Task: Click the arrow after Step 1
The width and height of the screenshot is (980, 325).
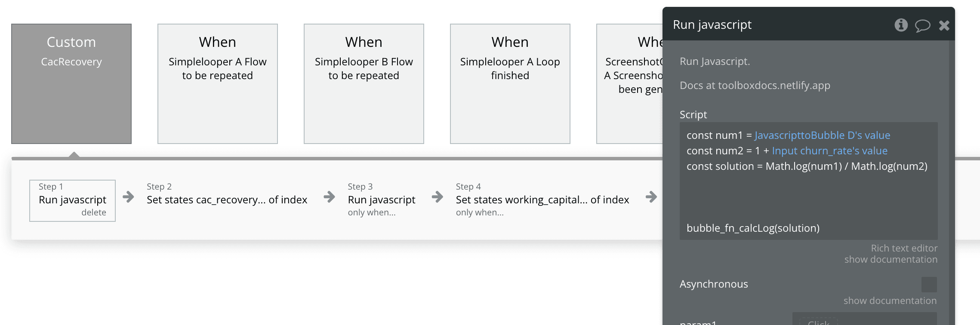Action: tap(128, 197)
